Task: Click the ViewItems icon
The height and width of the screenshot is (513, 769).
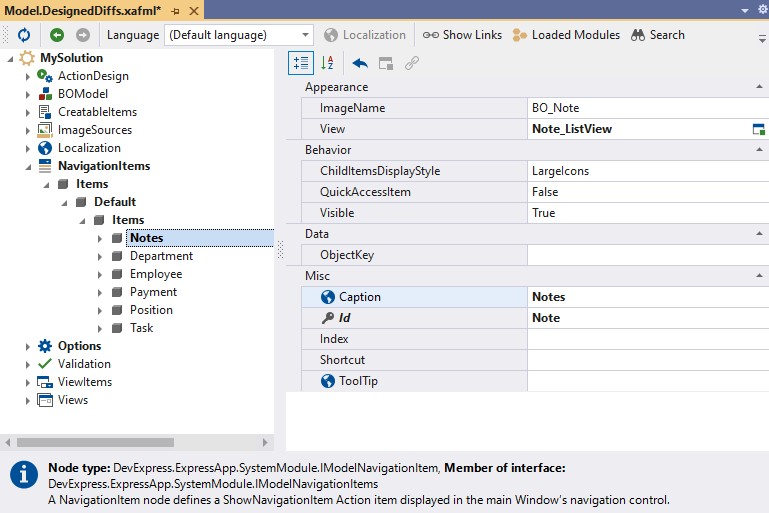Action: tap(45, 382)
